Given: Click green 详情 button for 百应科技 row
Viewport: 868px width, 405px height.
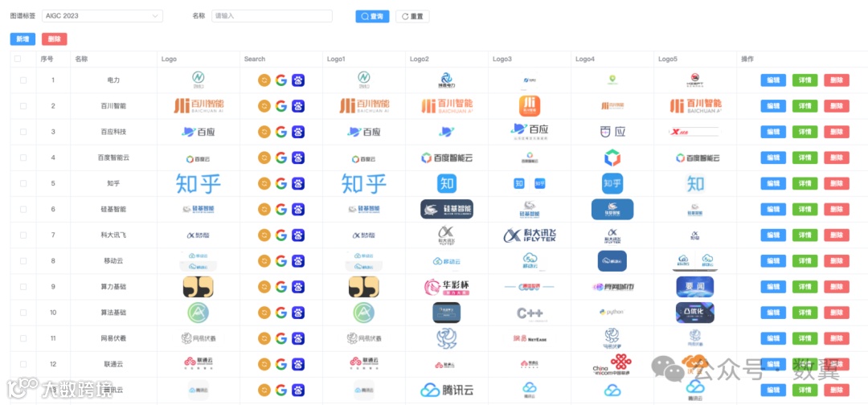Looking at the screenshot, I should [x=805, y=133].
